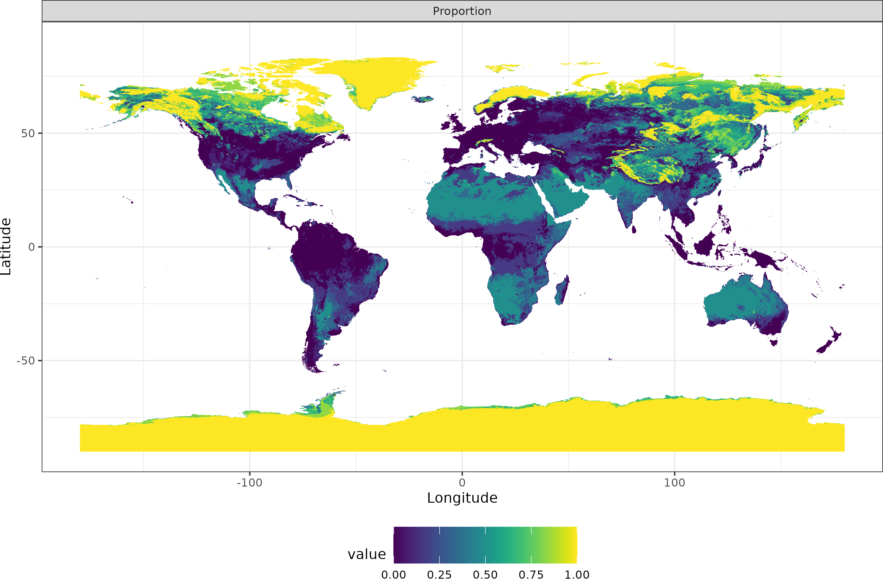Click the 1.00 legend label
The height and width of the screenshot is (588, 883).
pyautogui.click(x=577, y=575)
